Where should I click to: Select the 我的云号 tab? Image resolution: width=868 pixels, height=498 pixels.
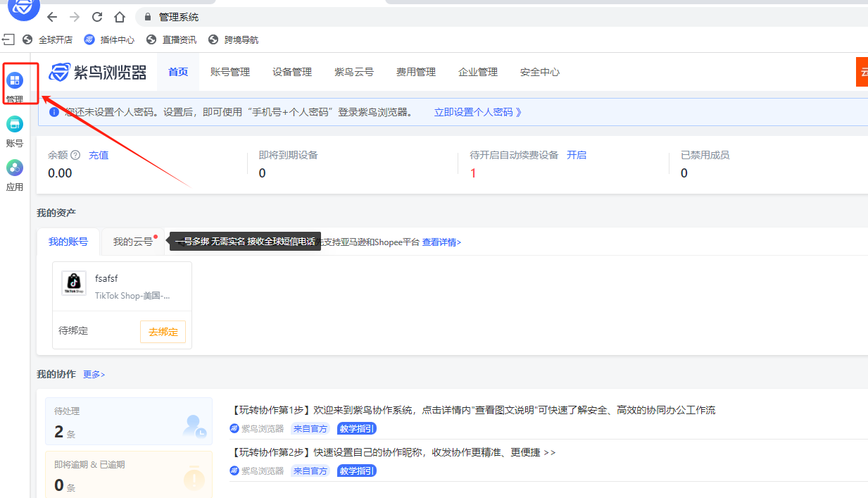pos(133,242)
